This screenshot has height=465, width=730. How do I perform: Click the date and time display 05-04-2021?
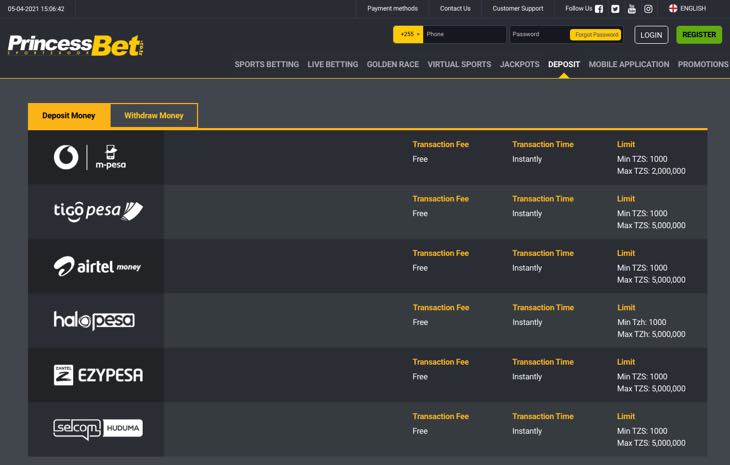point(36,9)
